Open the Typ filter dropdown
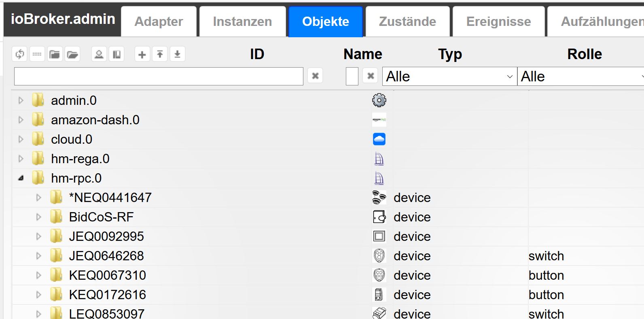 pyautogui.click(x=449, y=77)
